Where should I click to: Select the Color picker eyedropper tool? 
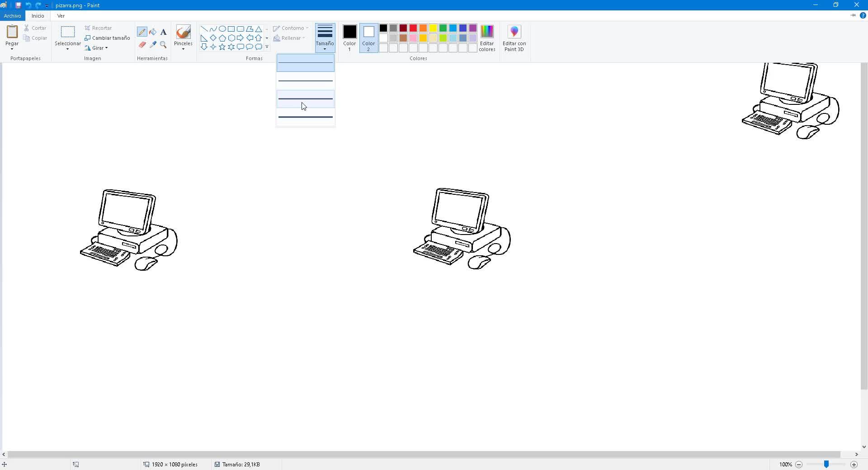pyautogui.click(x=153, y=45)
